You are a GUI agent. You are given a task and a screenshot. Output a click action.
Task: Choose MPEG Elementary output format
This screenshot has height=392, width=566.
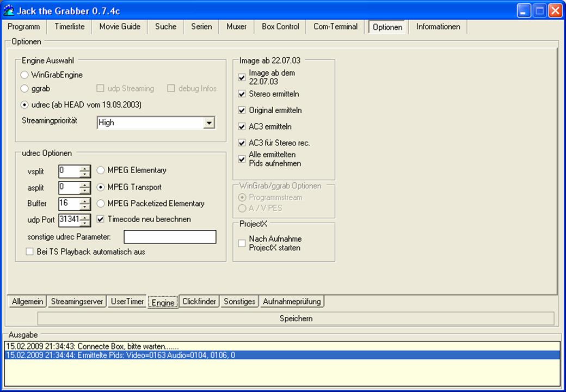(101, 170)
